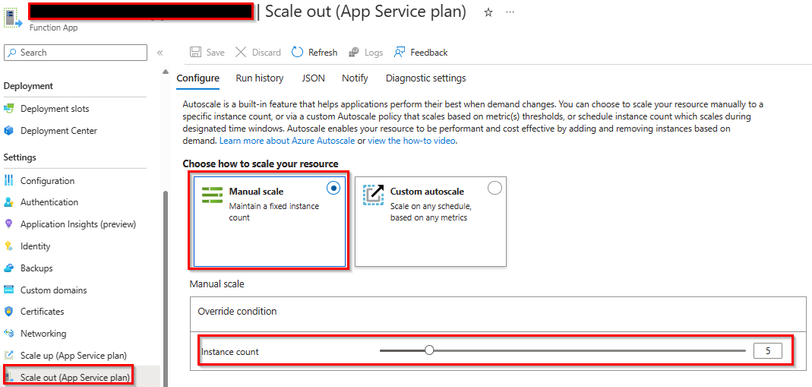Open Deployment slots in sidebar
The width and height of the screenshot is (812, 387).
(54, 109)
